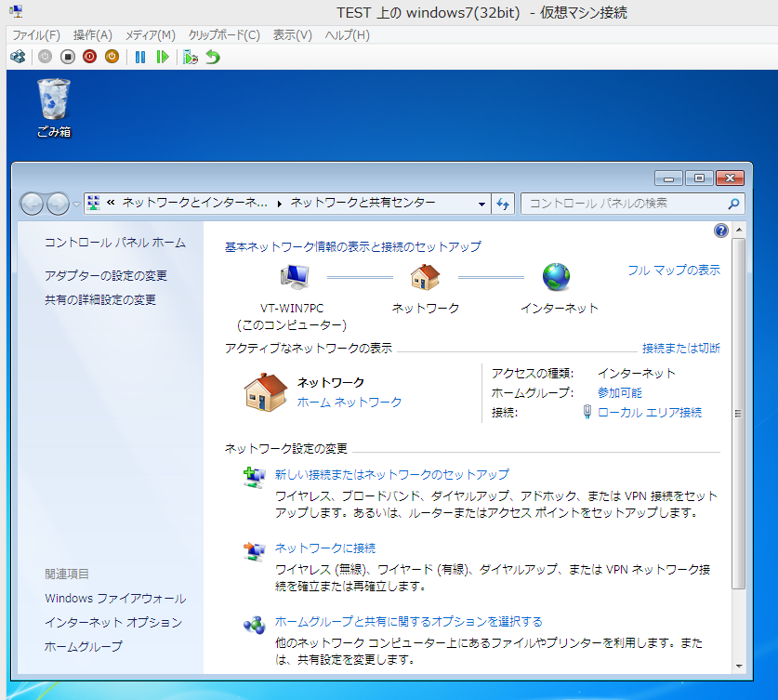This screenshot has height=700, width=778.
Task: Open フル マップの表示 link
Action: [x=674, y=271]
